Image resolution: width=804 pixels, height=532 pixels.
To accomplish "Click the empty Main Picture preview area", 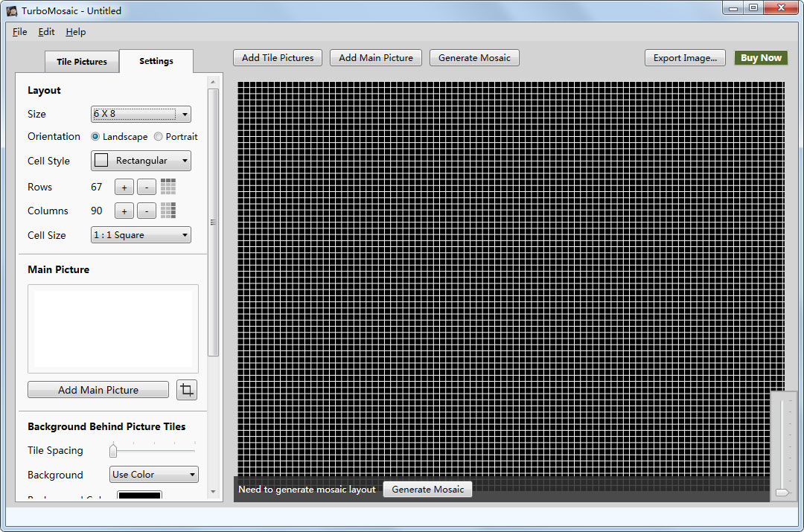I will tap(113, 328).
